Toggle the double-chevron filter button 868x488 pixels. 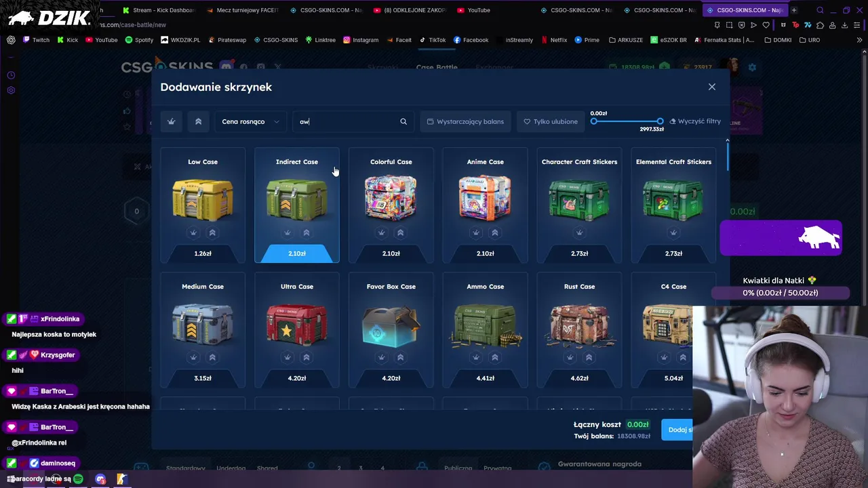tap(198, 121)
